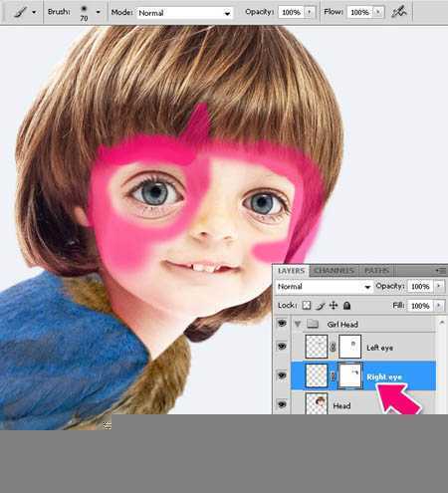The image size is (448, 493).
Task: Select the Left eye layer mask thumbnail
Action: [x=349, y=347]
